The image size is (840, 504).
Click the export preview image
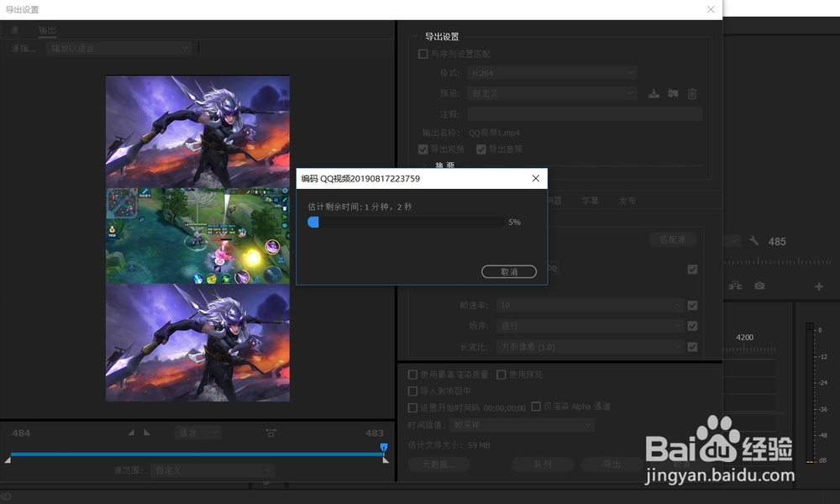pyautogui.click(x=197, y=239)
